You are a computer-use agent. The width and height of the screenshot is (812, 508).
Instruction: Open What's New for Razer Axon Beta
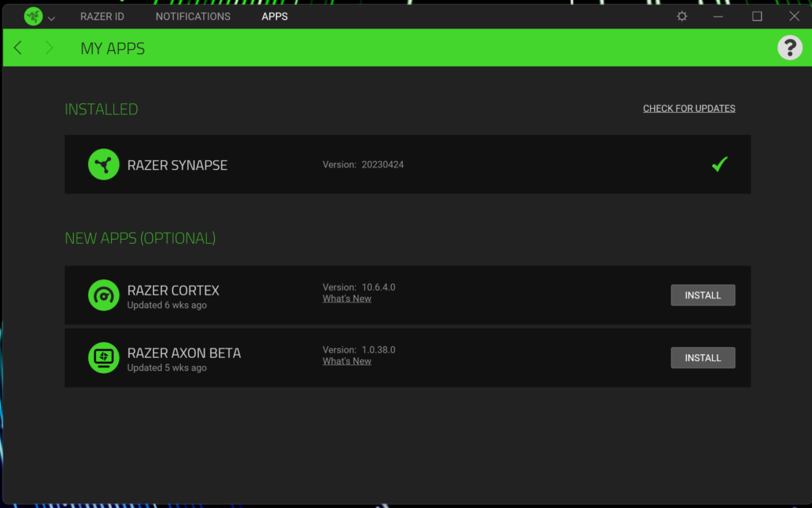[347, 361]
